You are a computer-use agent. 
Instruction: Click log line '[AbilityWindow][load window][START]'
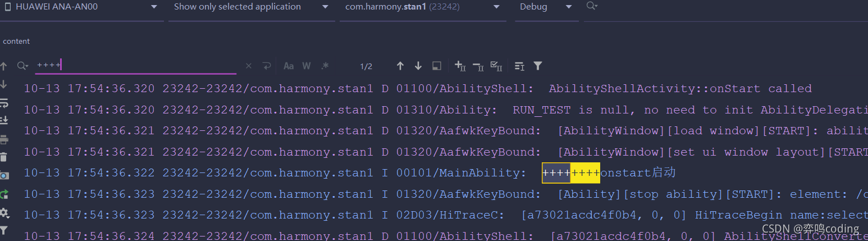coord(446,131)
